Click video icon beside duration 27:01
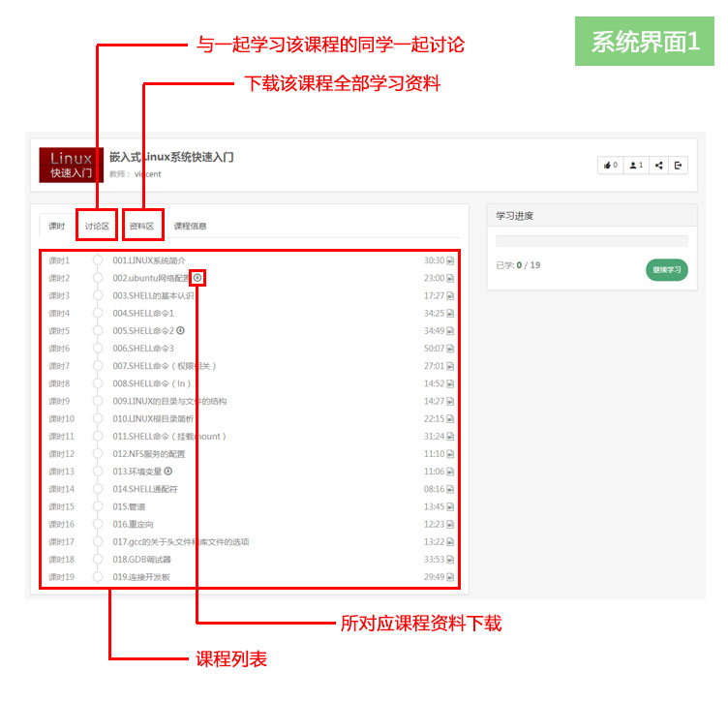 click(x=450, y=366)
